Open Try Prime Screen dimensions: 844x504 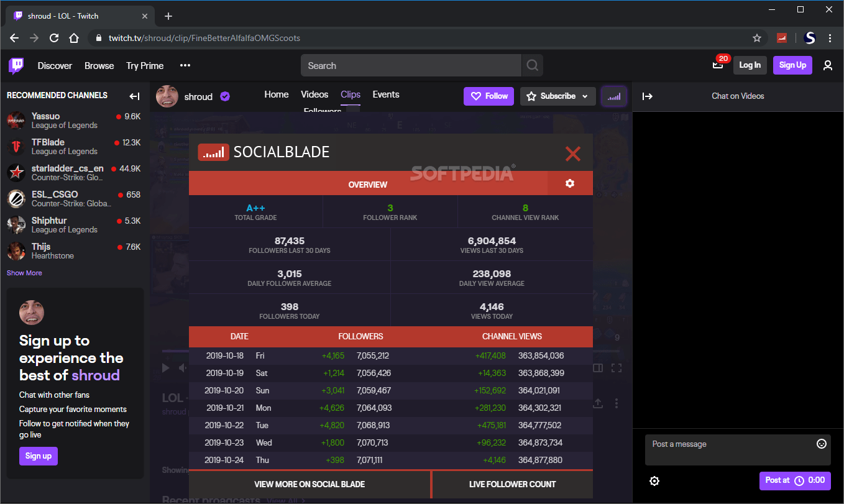145,65
